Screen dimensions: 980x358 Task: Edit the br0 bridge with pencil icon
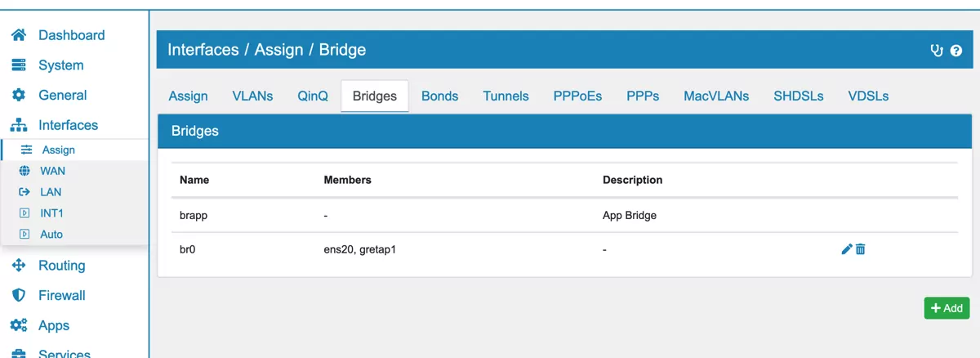846,249
